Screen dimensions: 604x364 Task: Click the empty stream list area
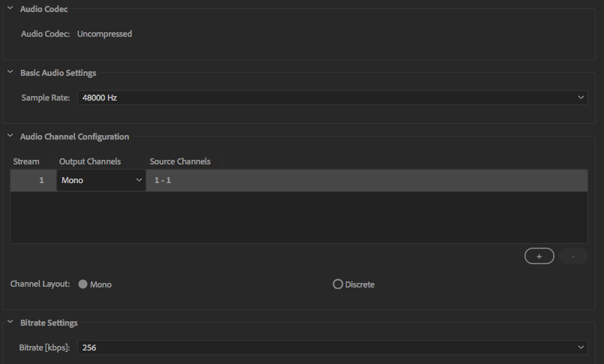[x=299, y=217]
